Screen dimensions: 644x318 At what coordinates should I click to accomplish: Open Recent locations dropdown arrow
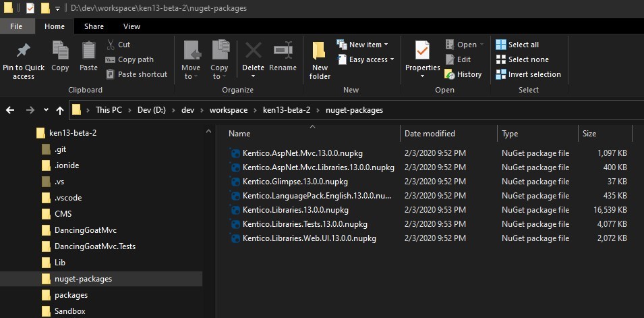point(46,110)
